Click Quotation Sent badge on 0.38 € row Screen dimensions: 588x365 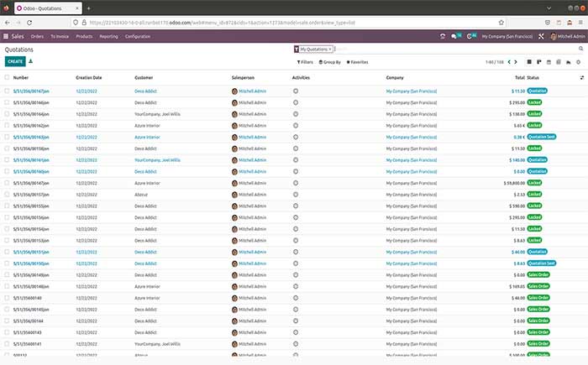tap(542, 137)
